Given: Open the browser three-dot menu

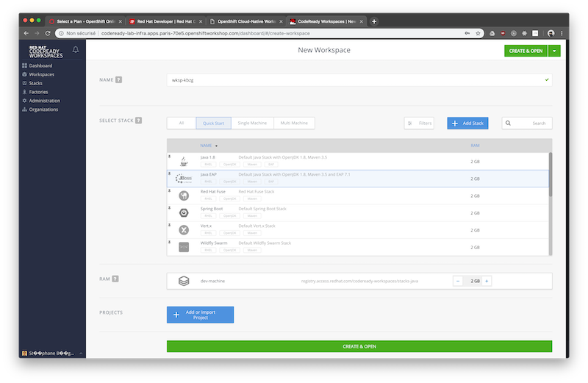Looking at the screenshot, I should point(562,33).
